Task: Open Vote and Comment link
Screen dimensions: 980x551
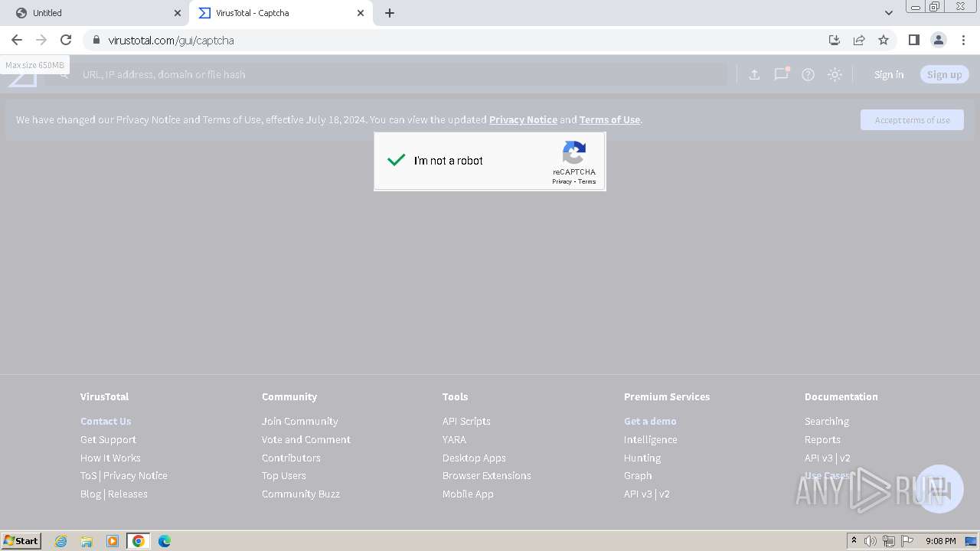Action: 306,439
